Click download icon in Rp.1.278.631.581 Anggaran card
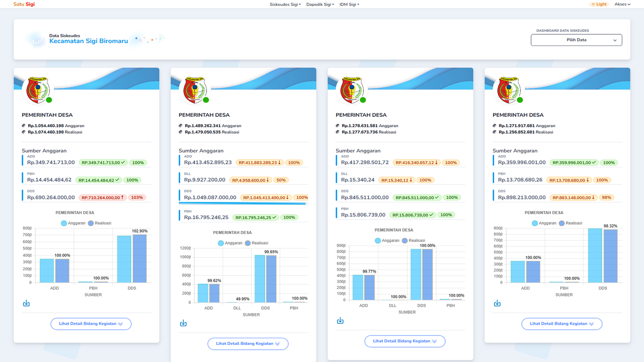 pos(340,321)
